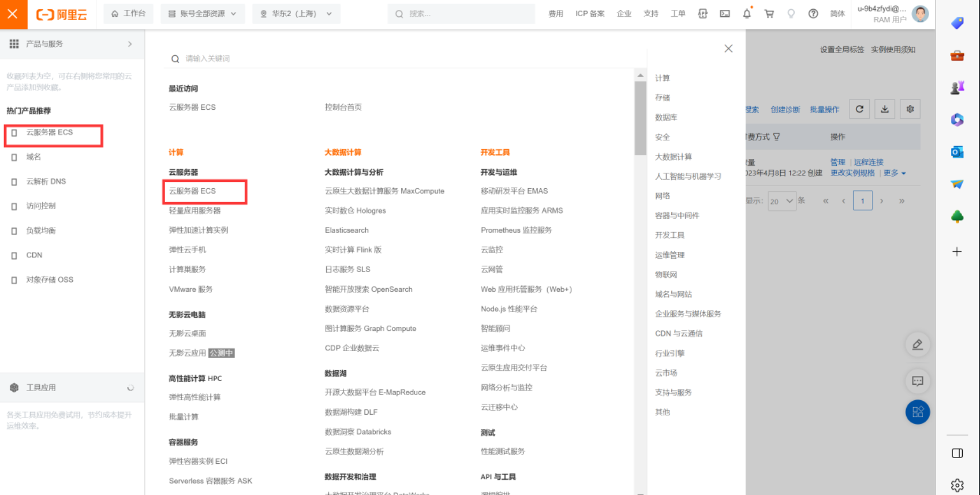Open 轻量应用服务器 product link

(195, 211)
